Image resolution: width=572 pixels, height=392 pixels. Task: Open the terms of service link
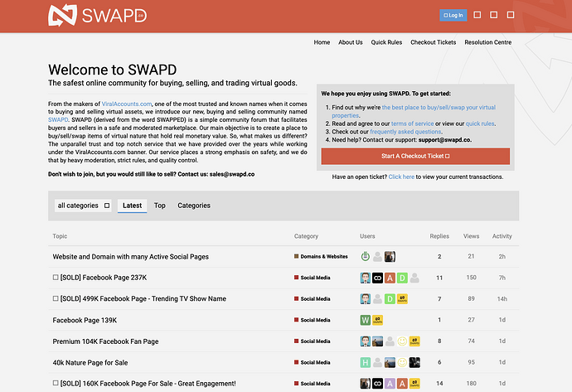coord(412,123)
